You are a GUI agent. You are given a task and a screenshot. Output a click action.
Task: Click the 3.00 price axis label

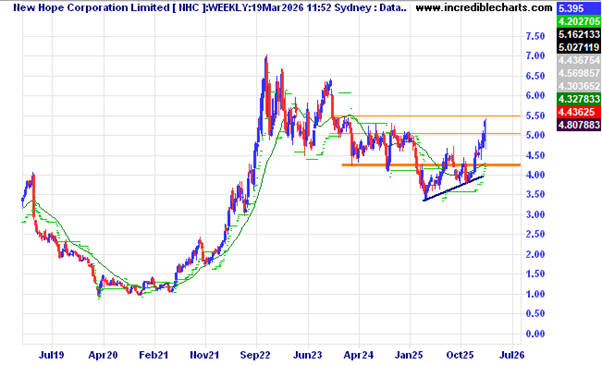click(x=535, y=215)
